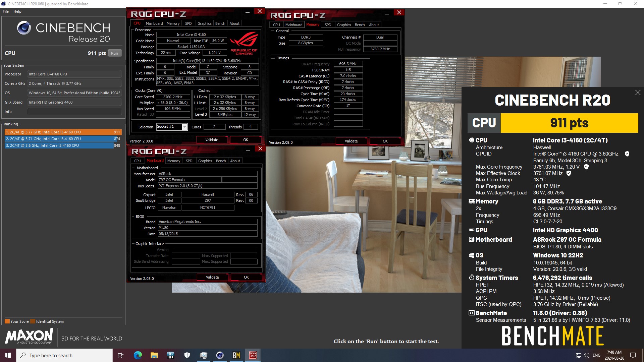Click the taskbar search box
The width and height of the screenshot is (644, 362).
click(x=64, y=355)
